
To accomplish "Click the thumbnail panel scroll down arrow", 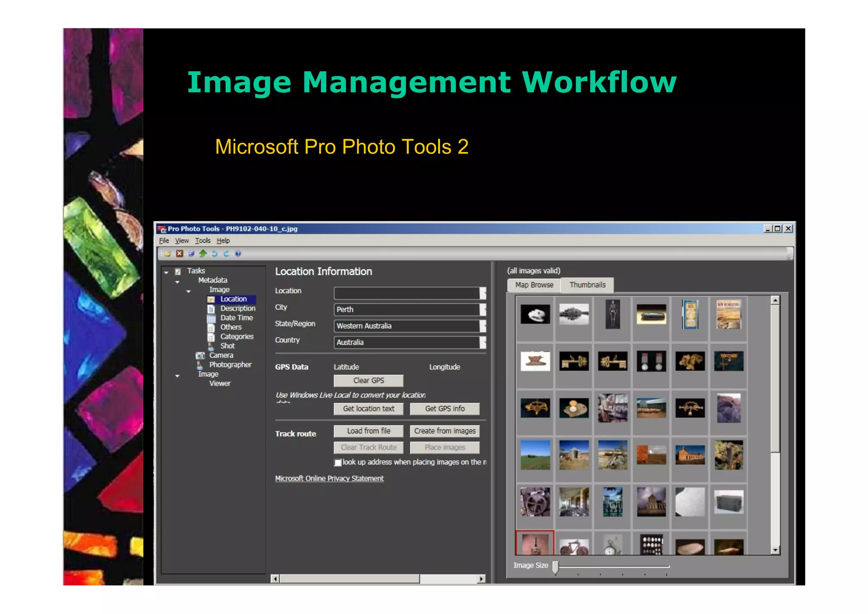I will click(x=775, y=550).
